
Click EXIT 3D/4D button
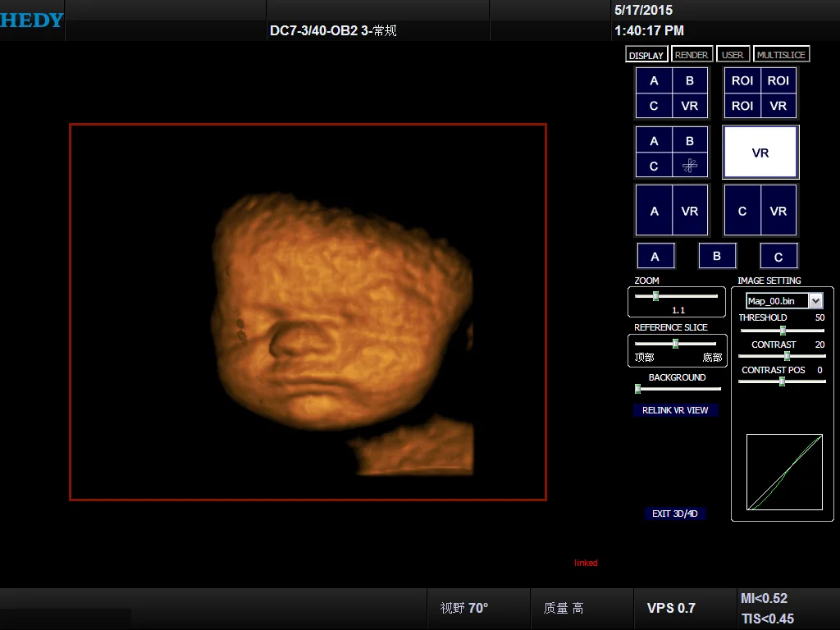click(x=675, y=514)
